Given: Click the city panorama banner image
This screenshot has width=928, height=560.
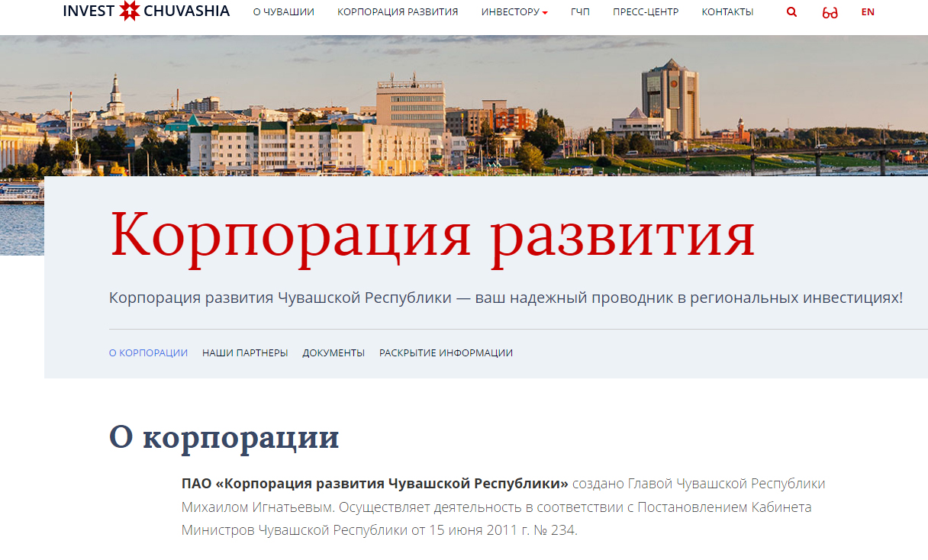Looking at the screenshot, I should point(464,105).
